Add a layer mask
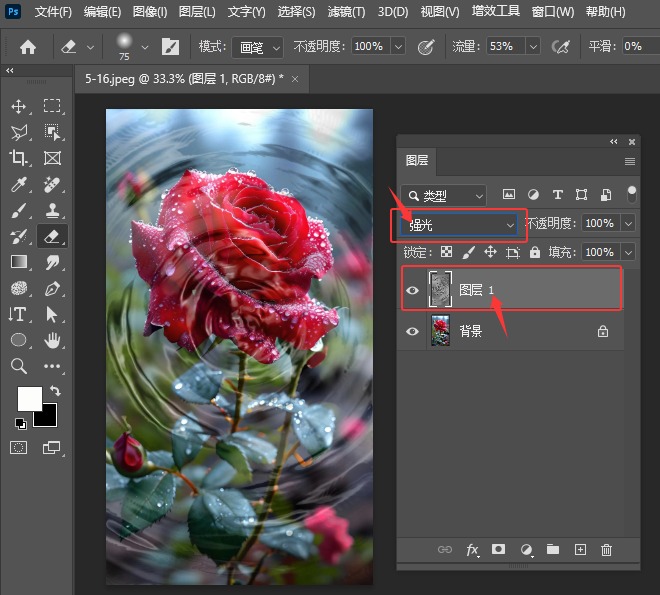 pyautogui.click(x=498, y=549)
